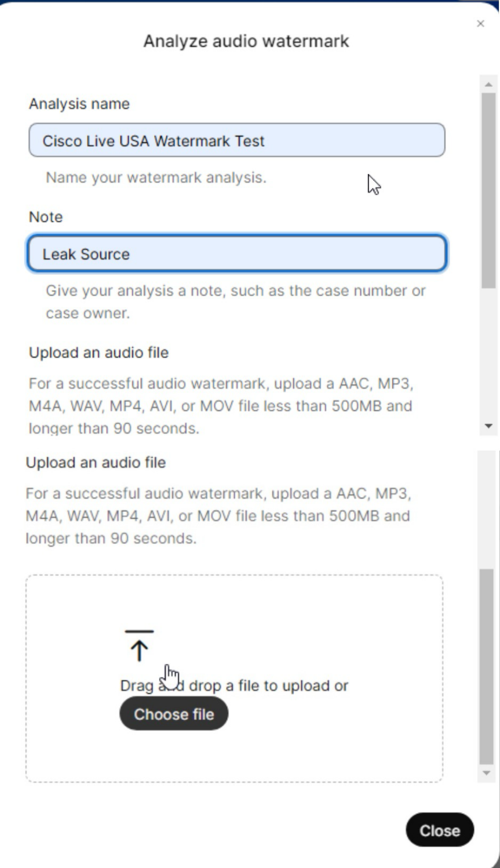Click the scrollbar thumb beside the file drop zone
This screenshot has width=500, height=868.
486,667
